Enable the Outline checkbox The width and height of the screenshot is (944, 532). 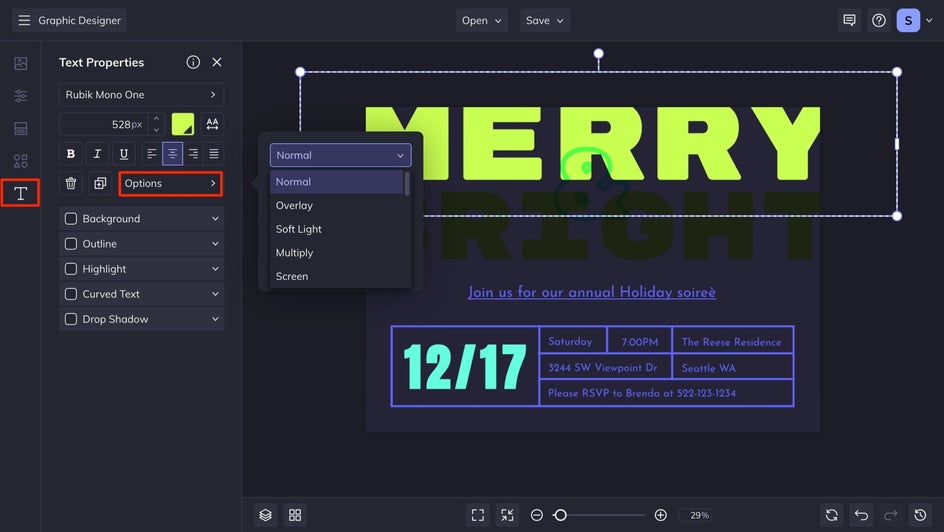click(70, 244)
